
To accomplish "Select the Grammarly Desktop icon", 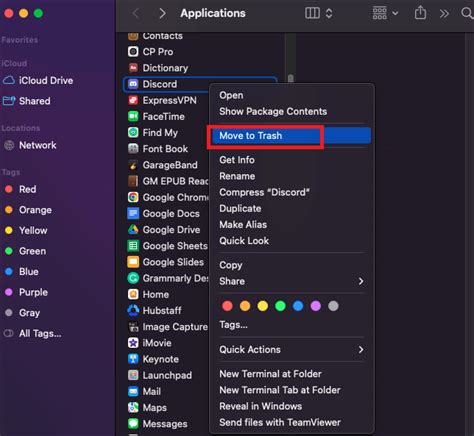I will (x=133, y=278).
